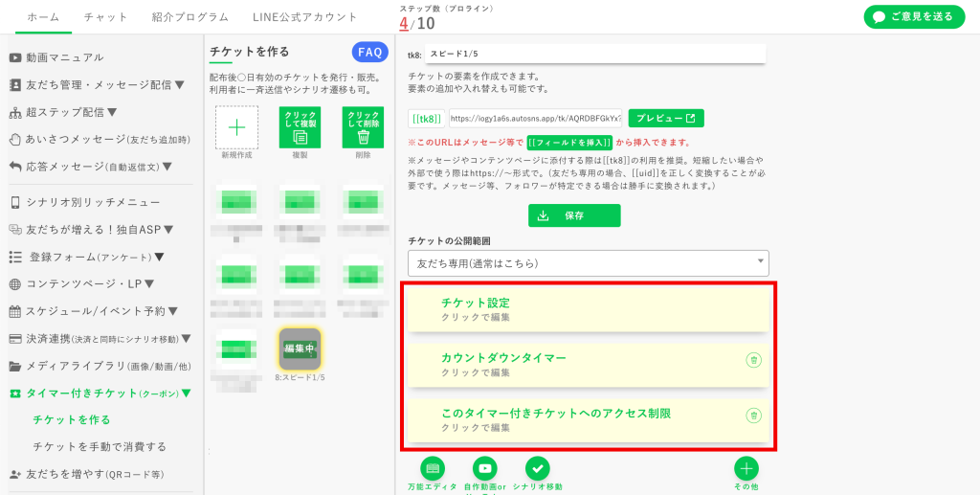Expand コンテンツページ・LP menu
Screen dimensions: 980x495
click(148, 284)
